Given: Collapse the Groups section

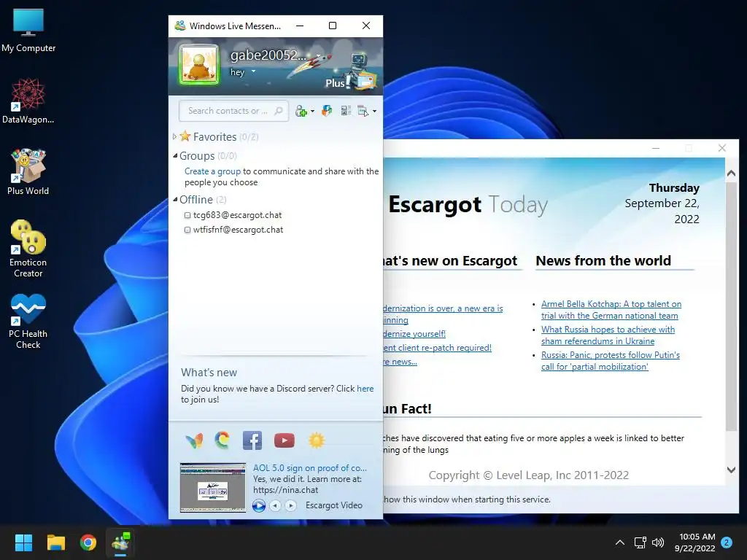Looking at the screenshot, I should [175, 156].
